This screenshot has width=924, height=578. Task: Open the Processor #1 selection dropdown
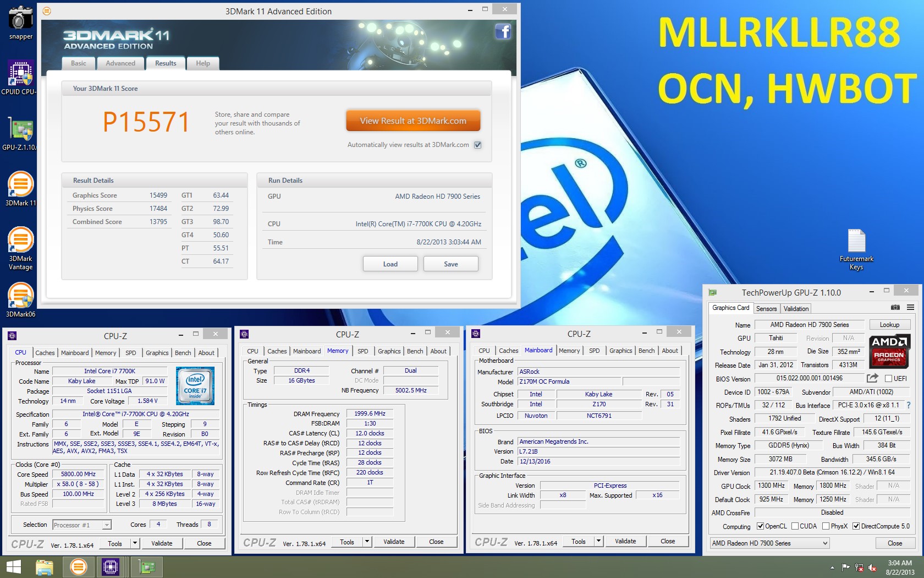(x=82, y=525)
